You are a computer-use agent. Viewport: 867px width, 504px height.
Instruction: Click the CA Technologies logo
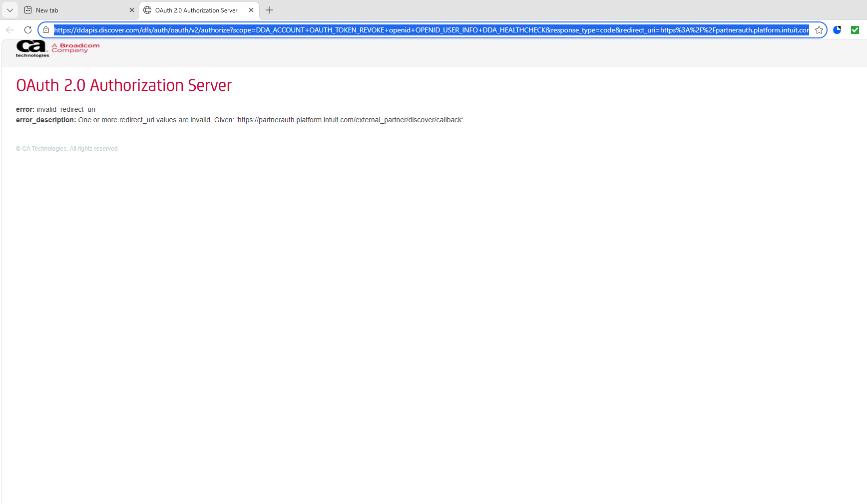(32, 48)
